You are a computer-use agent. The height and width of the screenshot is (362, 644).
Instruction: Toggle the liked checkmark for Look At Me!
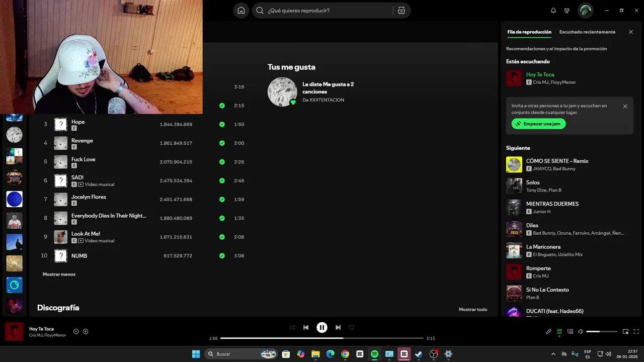222,237
